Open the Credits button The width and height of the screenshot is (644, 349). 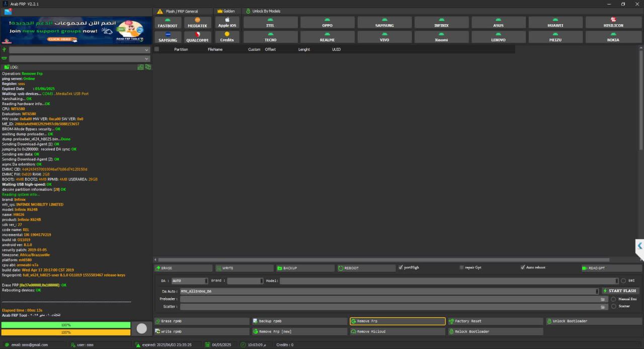click(x=227, y=37)
